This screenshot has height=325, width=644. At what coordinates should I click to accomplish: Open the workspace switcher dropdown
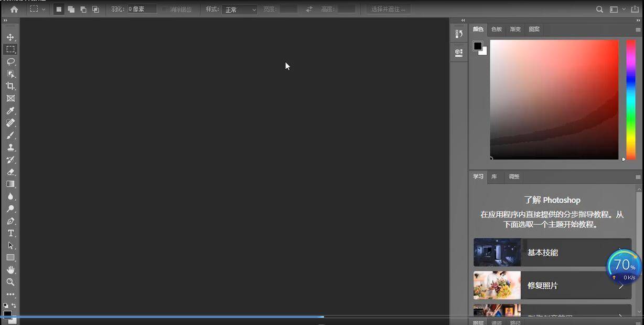coord(616,9)
